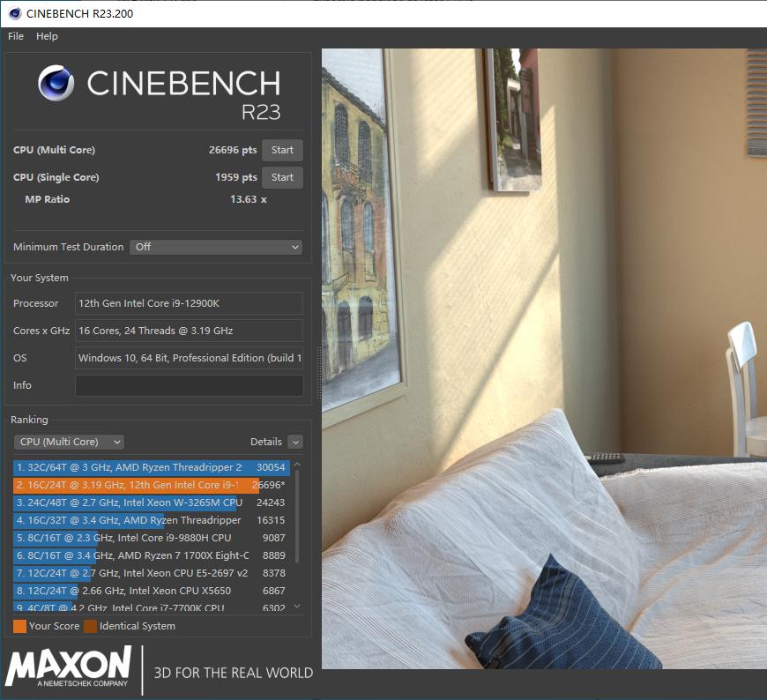Start the CPU Multi Core test
Viewport: 767px width, 700px height.
click(x=282, y=150)
